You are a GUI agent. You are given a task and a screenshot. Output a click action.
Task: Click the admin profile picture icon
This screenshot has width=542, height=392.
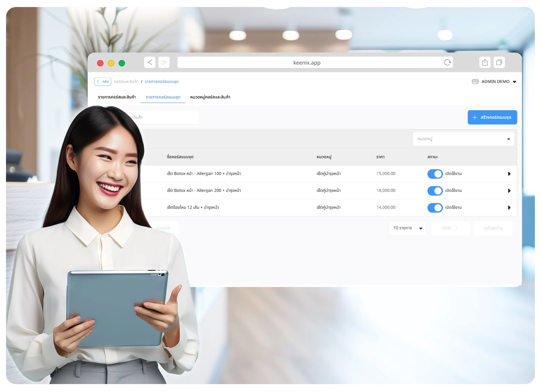(x=475, y=82)
